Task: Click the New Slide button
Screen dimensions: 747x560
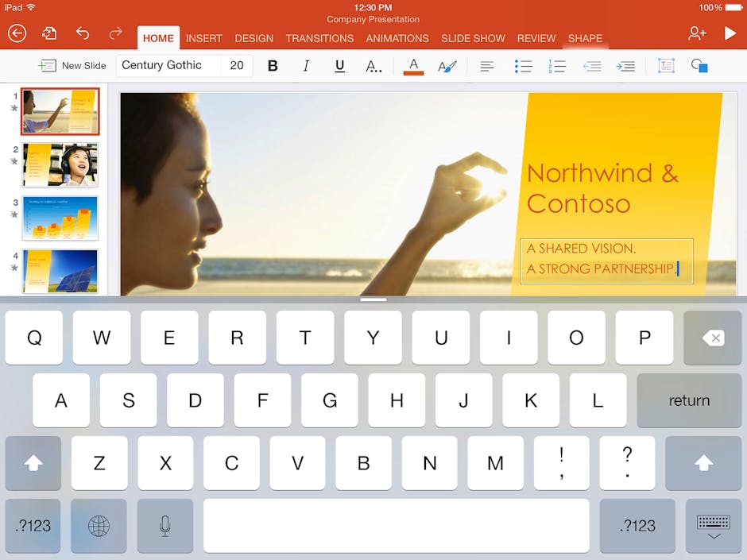Action: 72,66
